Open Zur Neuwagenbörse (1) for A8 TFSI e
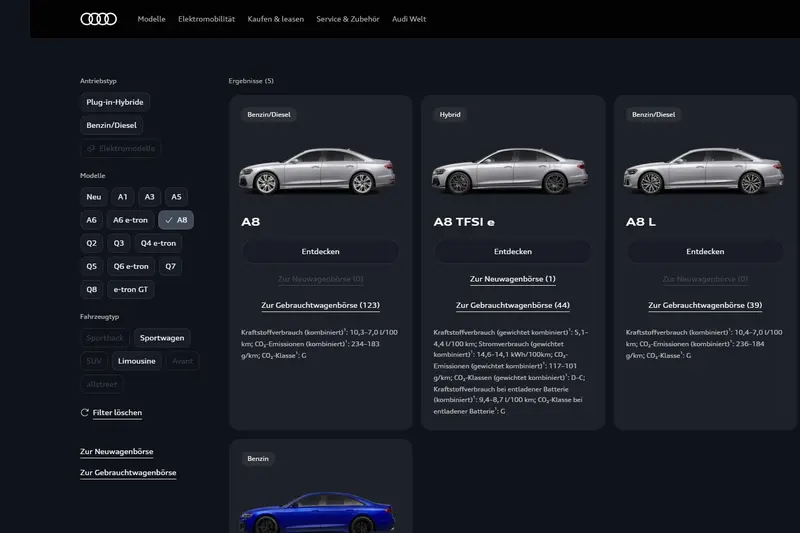 point(512,280)
